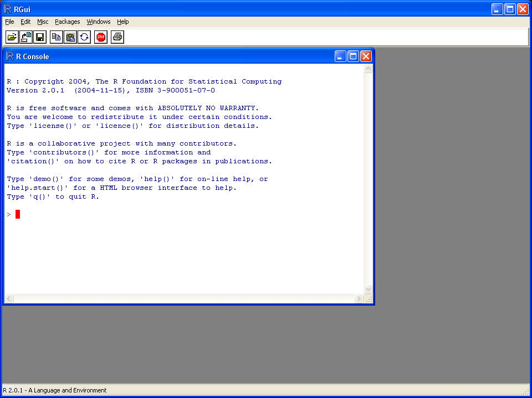Screen dimensions: 532x398
Task: Save workspace with the floppy disk icon
Action: click(40, 37)
